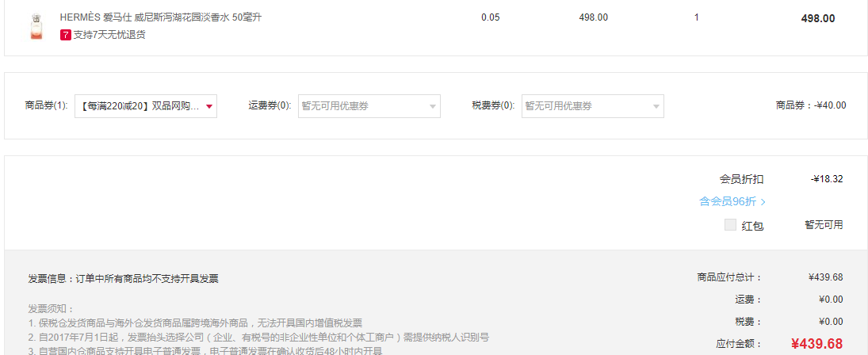Click the 498.00 unit price
Image resolution: width=868 pixels, height=355 pixels.
594,17
